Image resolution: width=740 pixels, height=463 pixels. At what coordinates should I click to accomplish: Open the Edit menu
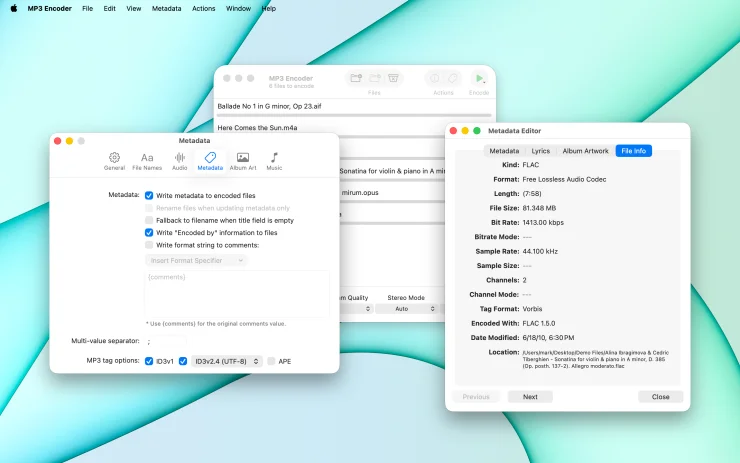coord(109,8)
